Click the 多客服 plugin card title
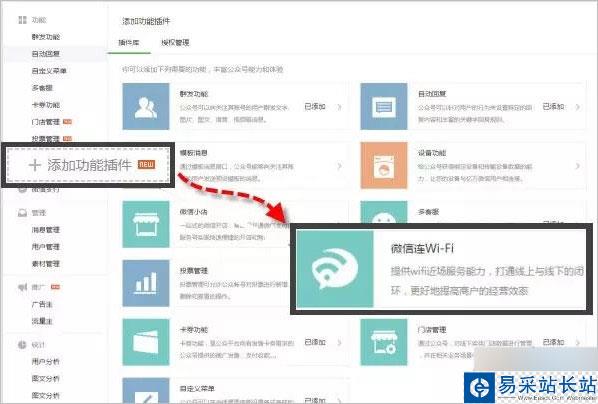Screen dimensions: 598x404 pos(428,212)
